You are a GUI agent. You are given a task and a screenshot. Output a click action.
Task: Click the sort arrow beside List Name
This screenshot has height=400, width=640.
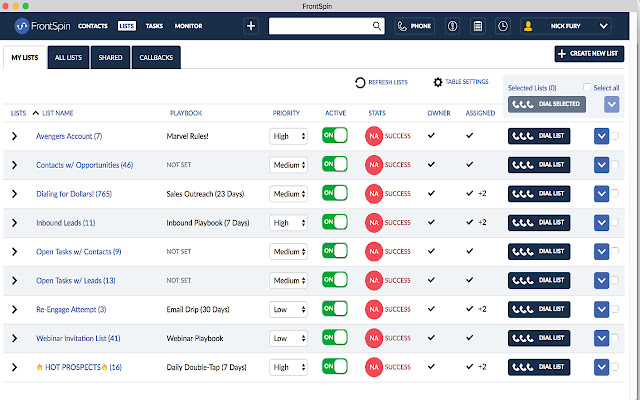coord(36,113)
